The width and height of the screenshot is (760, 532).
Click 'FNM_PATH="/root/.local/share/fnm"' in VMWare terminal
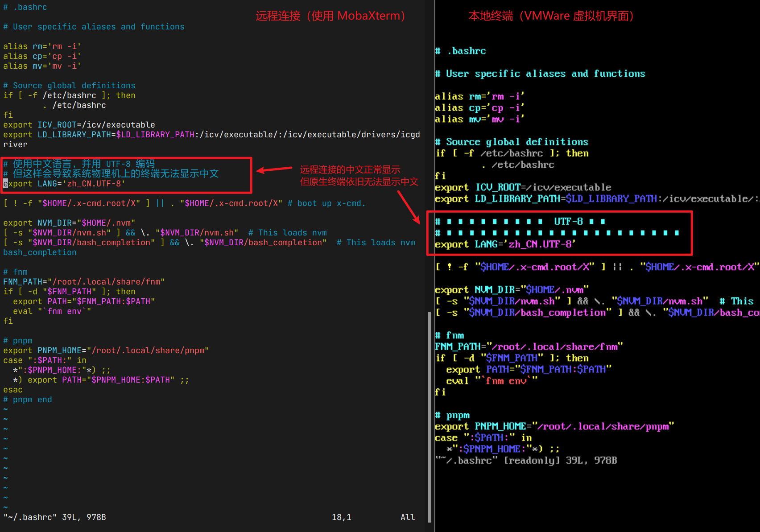coord(529,346)
